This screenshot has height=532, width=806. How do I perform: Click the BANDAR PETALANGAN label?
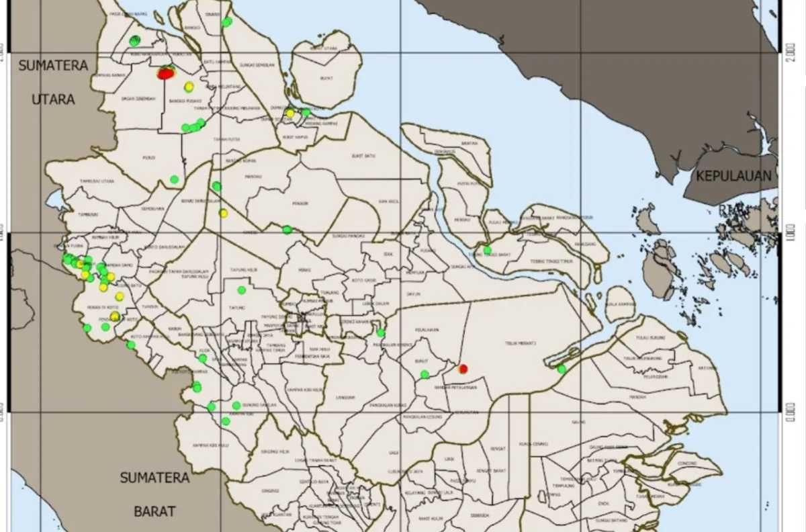456,388
